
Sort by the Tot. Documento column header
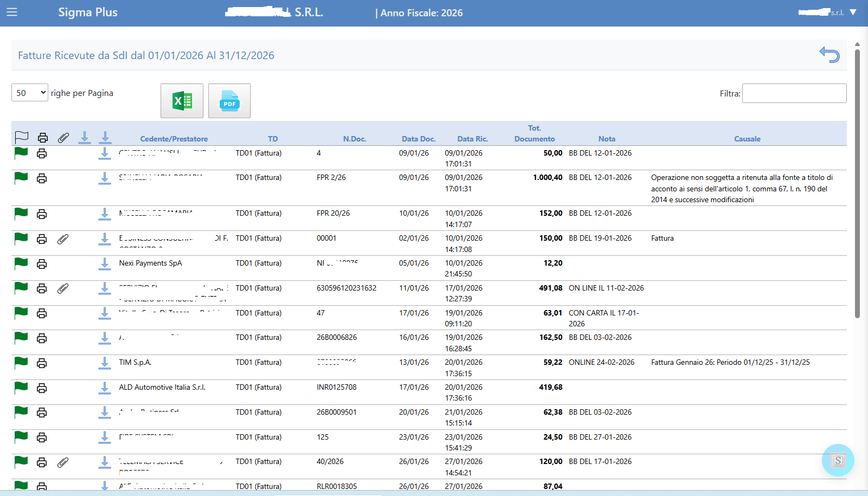pyautogui.click(x=534, y=134)
